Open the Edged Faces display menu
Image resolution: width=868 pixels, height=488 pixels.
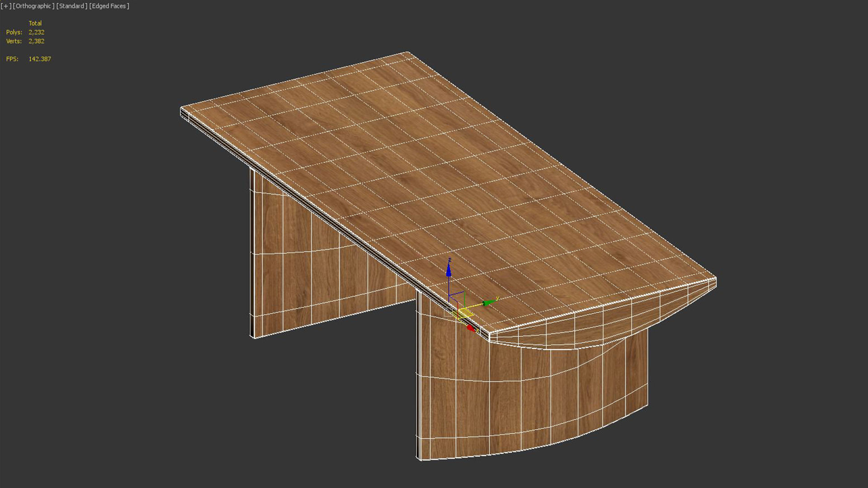point(109,6)
